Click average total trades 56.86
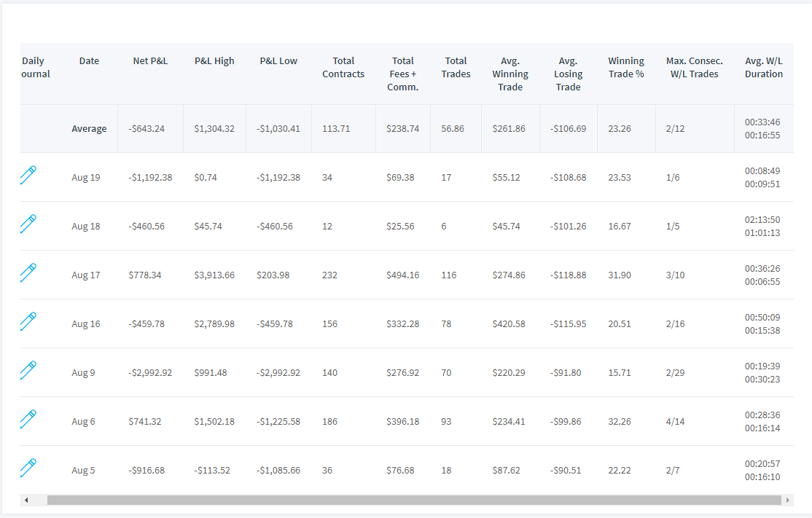812x518 pixels. click(453, 129)
